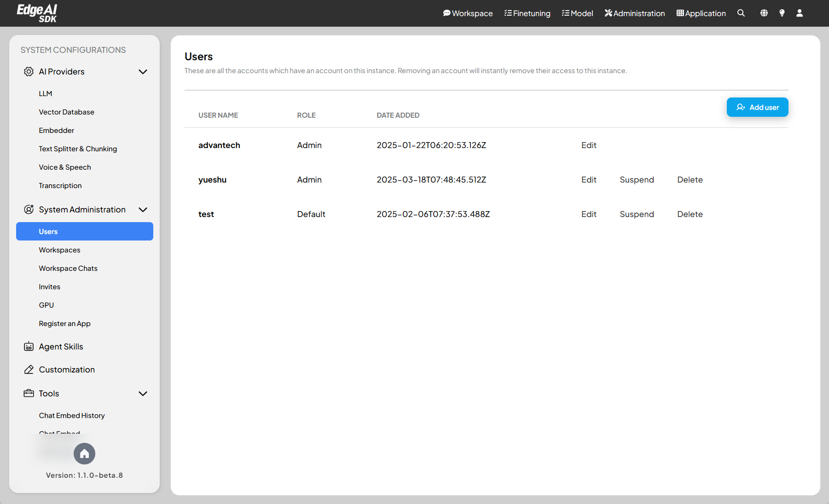
Task: Open the user profile icon
Action: pos(800,13)
